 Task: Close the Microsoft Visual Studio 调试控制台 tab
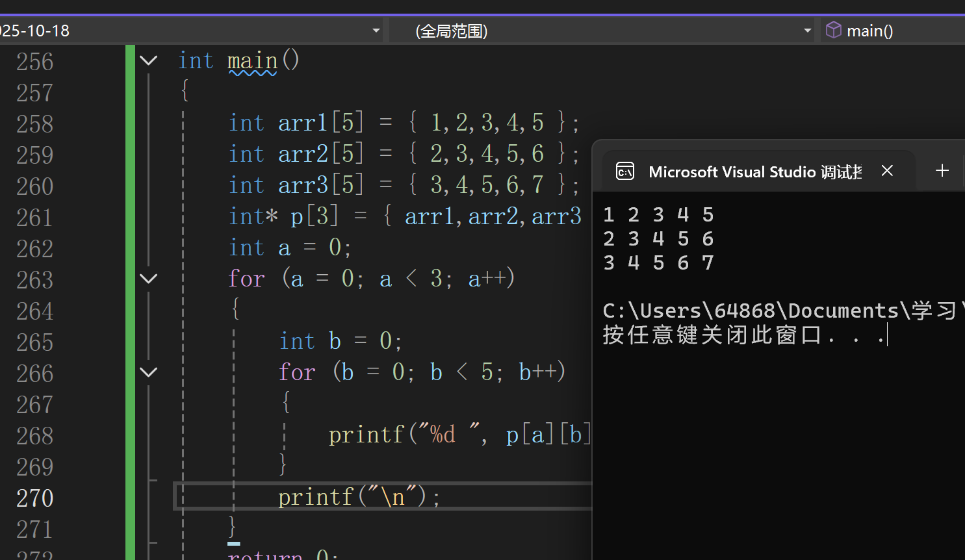(x=887, y=170)
